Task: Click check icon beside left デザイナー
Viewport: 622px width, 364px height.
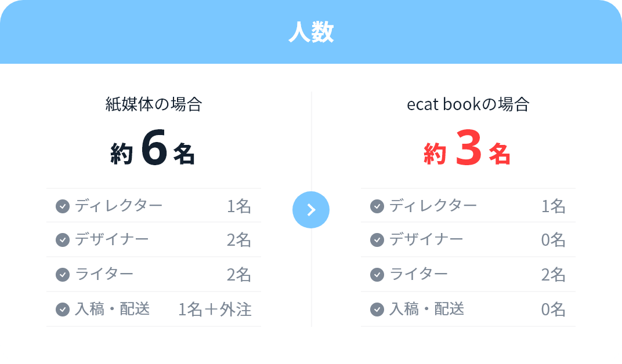Action: tap(63, 240)
